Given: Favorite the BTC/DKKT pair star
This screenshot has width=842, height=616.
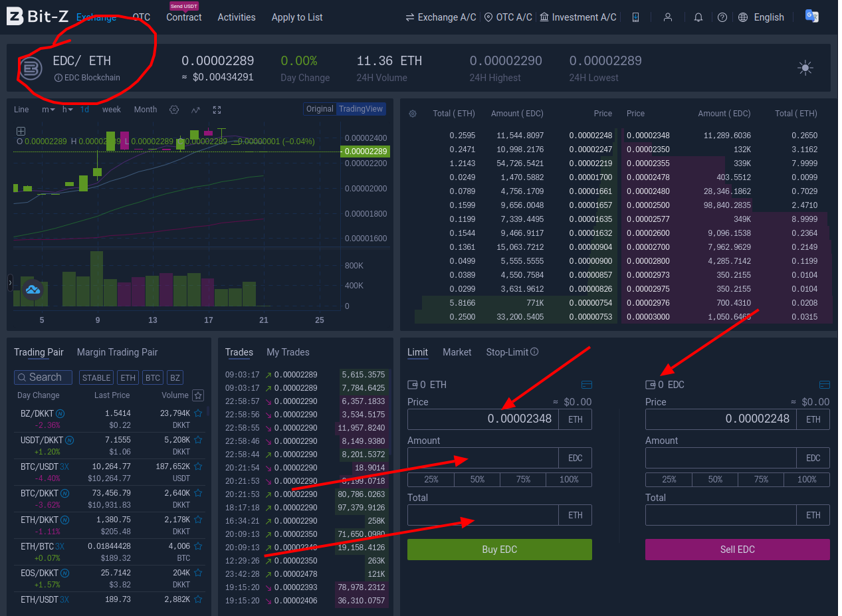Looking at the screenshot, I should tap(198, 493).
